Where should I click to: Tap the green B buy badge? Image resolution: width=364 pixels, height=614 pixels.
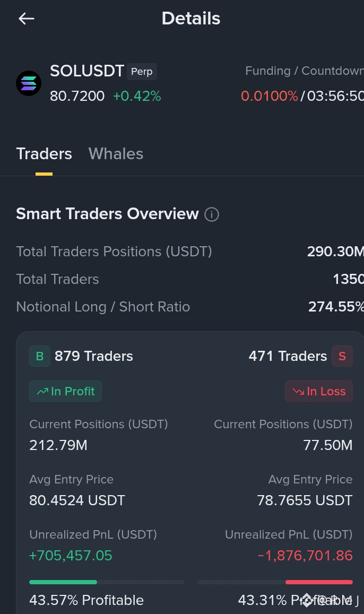coord(40,356)
